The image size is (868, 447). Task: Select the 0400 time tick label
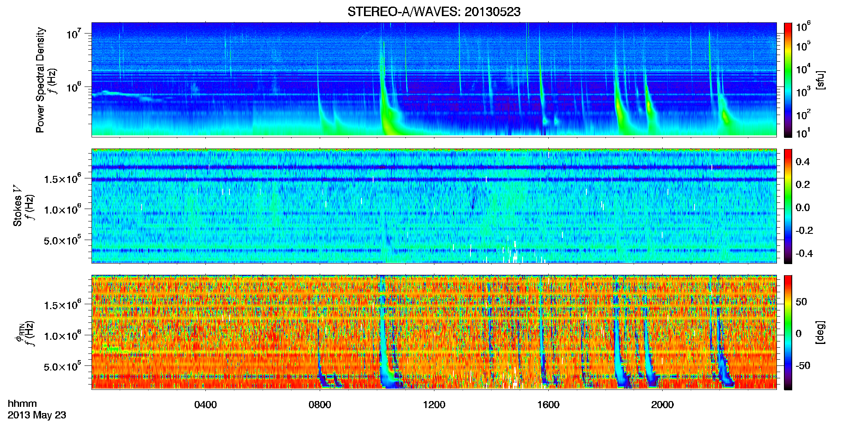click(205, 405)
